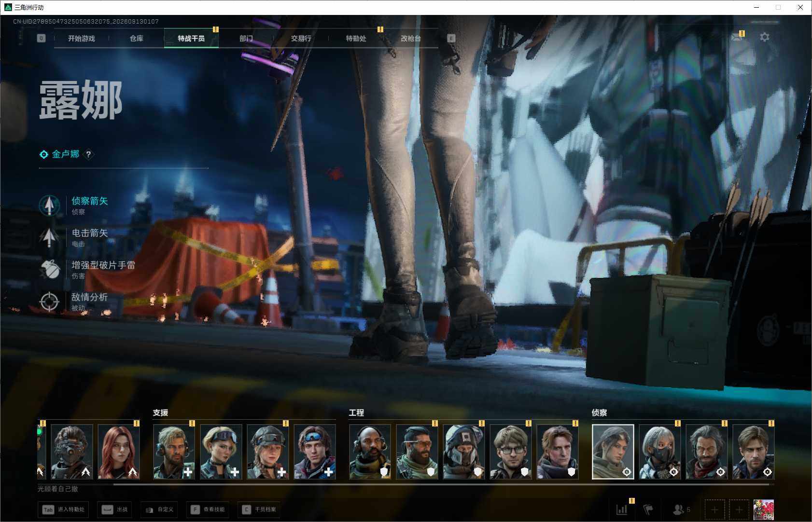Open the player avatar in bottom corner
This screenshot has width=812, height=522.
coord(764,510)
